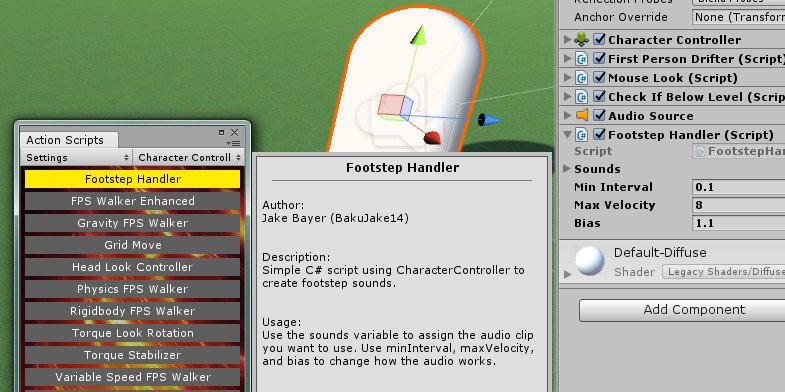The width and height of the screenshot is (785, 392).
Task: Select the Torque Look Rotation script
Action: pyautogui.click(x=133, y=333)
